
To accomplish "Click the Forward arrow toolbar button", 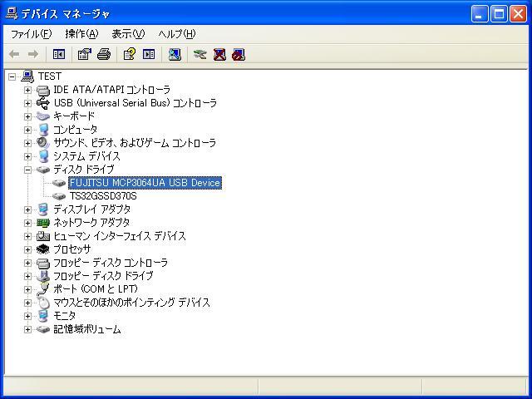I will click(x=33, y=54).
